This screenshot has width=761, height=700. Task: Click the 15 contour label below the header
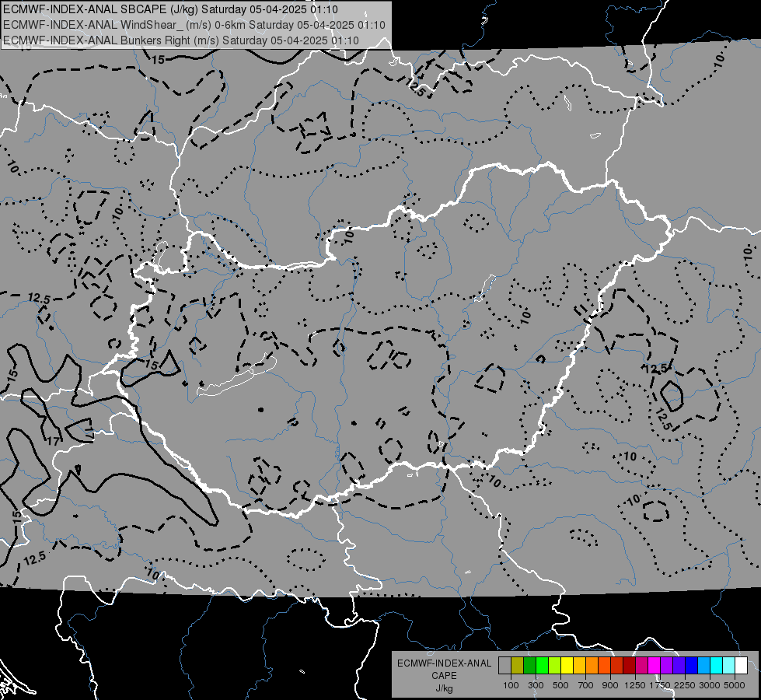(x=159, y=60)
